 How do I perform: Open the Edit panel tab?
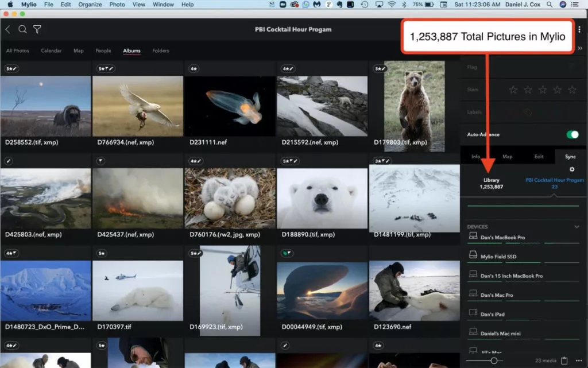tap(539, 157)
